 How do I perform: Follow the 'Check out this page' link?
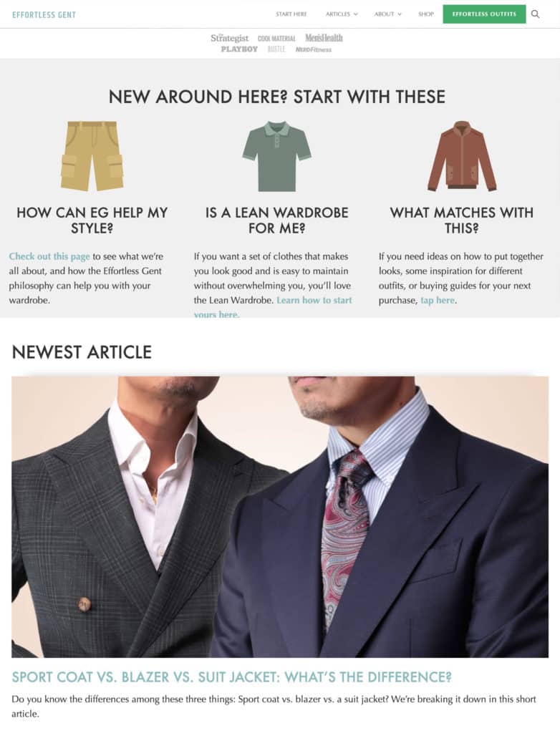pos(49,256)
